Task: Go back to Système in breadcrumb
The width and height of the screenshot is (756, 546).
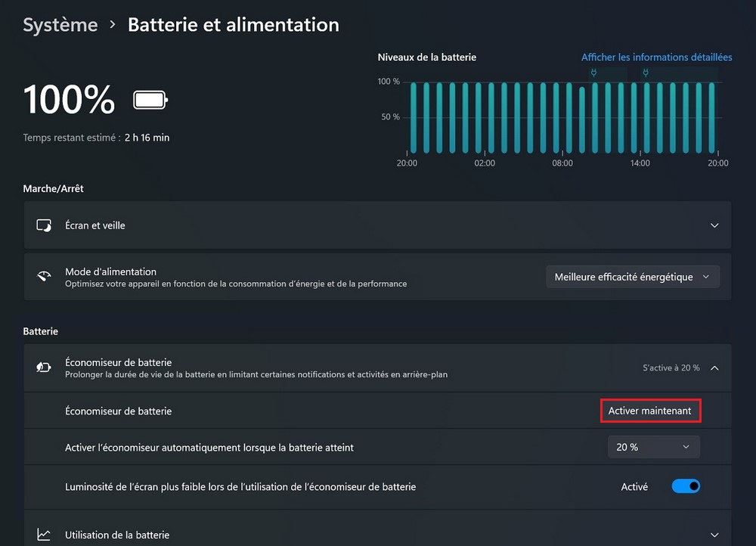Action: [60, 24]
